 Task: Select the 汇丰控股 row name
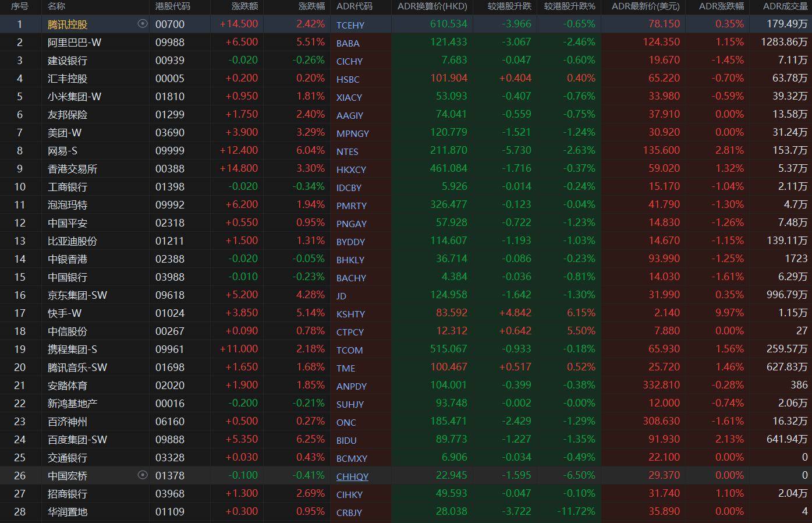[x=68, y=79]
